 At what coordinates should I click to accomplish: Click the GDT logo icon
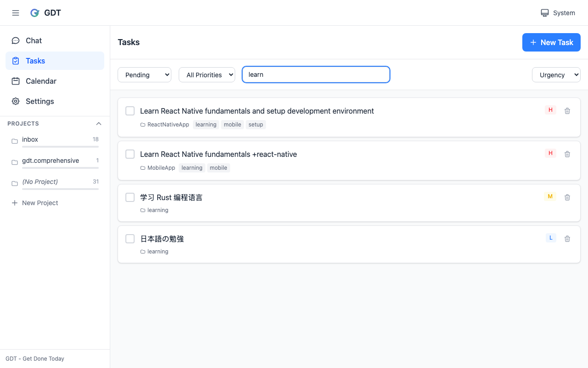(34, 12)
